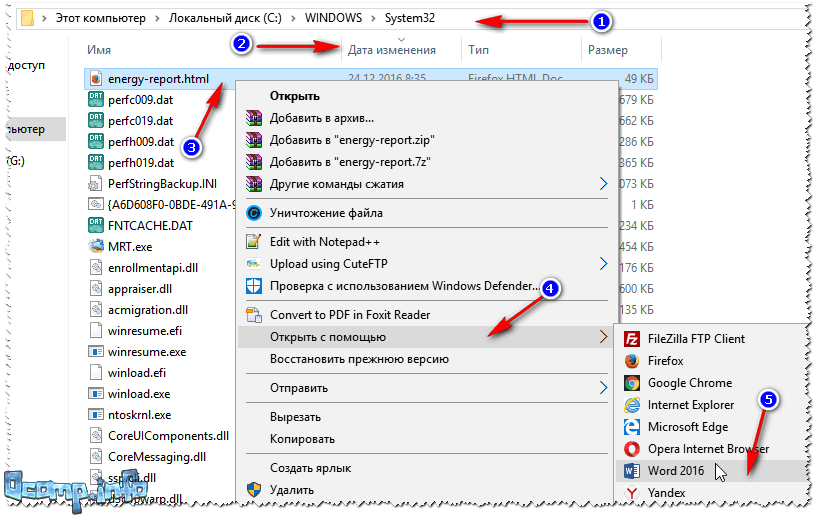Sort by 'Дата изменения' column header
Image resolution: width=821 pixels, height=516 pixels.
392,50
